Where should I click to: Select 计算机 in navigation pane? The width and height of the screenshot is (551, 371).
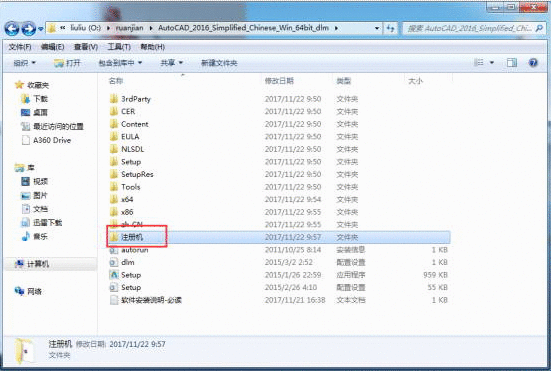pyautogui.click(x=38, y=264)
